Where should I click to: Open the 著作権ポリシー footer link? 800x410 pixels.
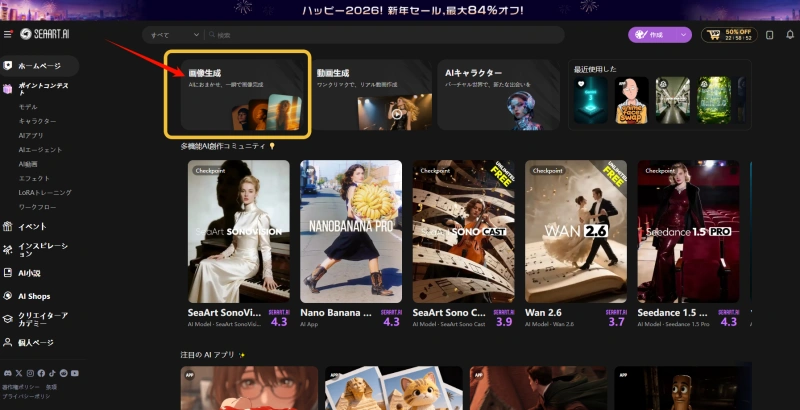tap(20, 387)
